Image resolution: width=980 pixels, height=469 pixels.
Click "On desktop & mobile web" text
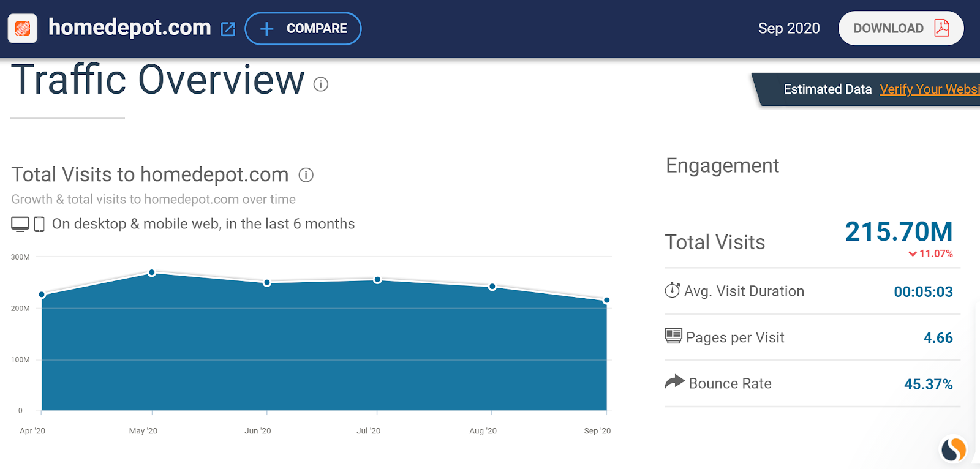203,224
